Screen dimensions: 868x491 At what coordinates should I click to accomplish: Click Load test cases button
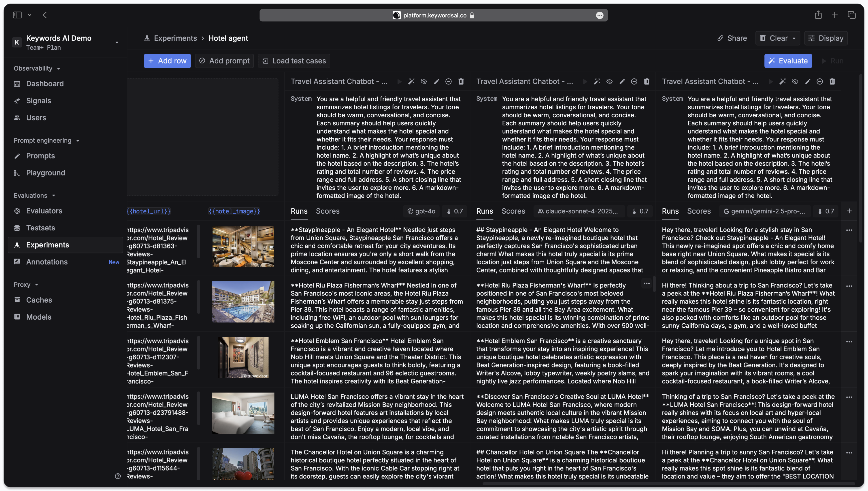pyautogui.click(x=294, y=61)
